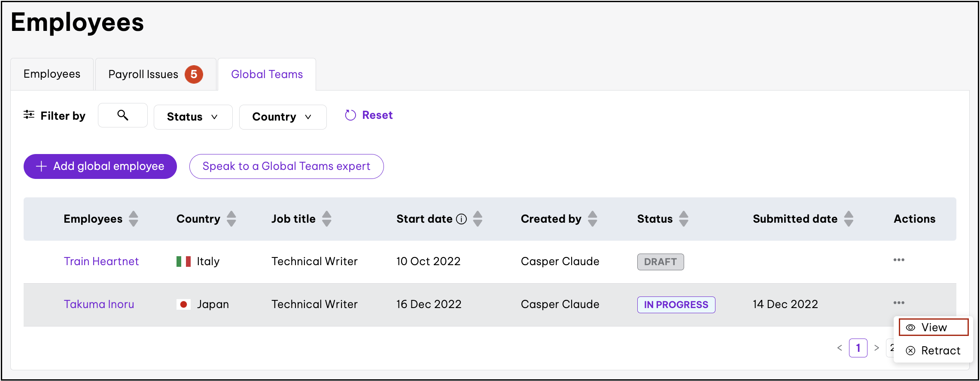980x381 pixels.
Task: Open actions menu for Takuma Inoru
Action: [x=898, y=303]
